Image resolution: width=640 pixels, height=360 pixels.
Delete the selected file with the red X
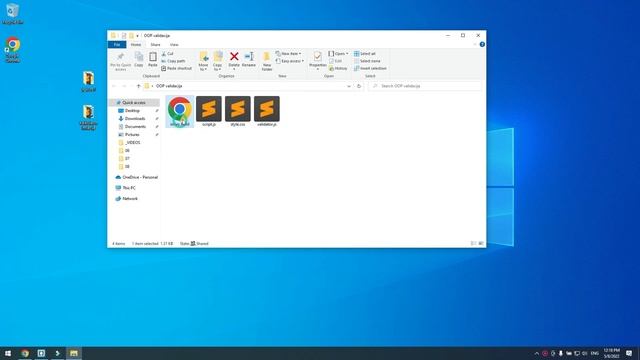point(234,60)
